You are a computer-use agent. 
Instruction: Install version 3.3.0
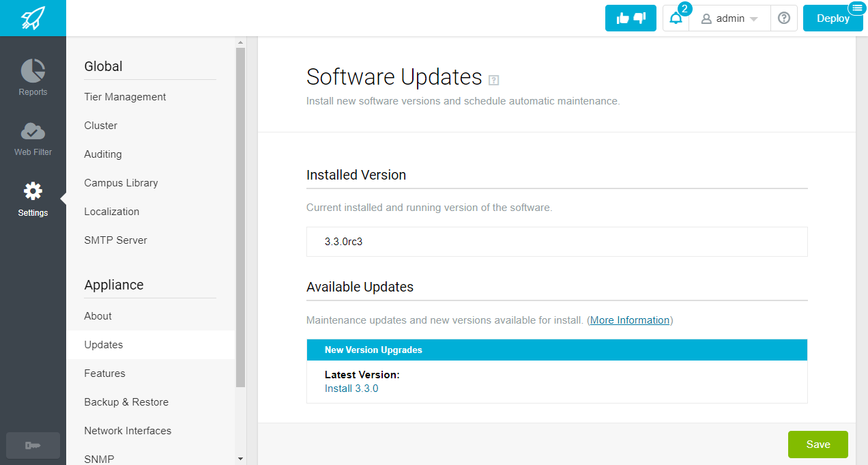click(x=351, y=388)
